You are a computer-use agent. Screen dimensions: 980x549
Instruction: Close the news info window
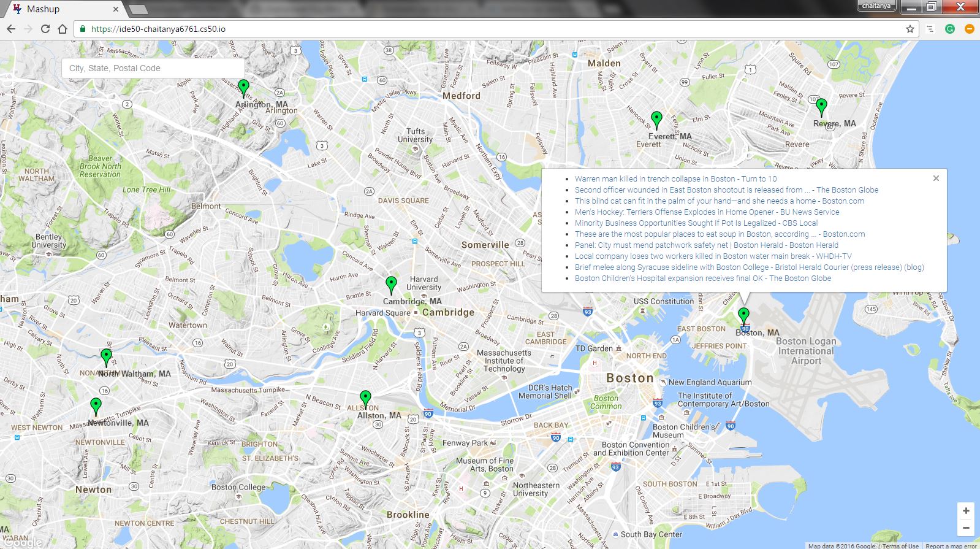pos(936,178)
